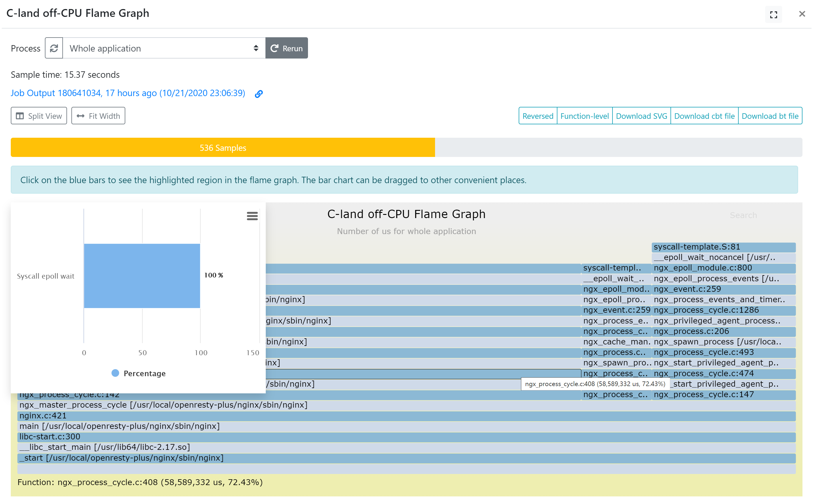Click the ngx_process_cycle.c:147 frame
The image size is (815, 504).
pyautogui.click(x=723, y=395)
